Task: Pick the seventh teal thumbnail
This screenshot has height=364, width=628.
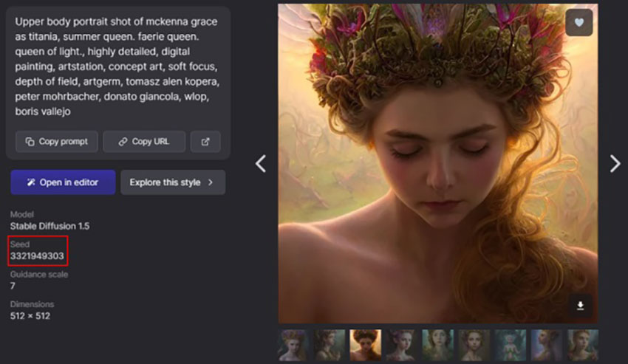Action: [x=510, y=345]
